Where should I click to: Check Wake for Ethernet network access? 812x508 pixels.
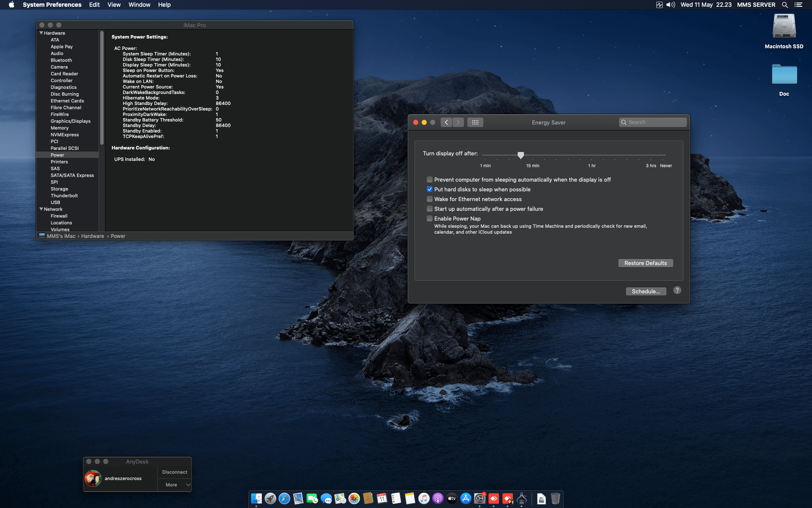tap(430, 199)
